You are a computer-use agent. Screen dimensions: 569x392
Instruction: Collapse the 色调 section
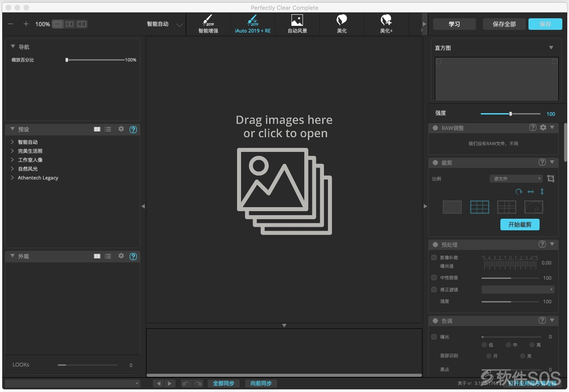tap(552, 320)
